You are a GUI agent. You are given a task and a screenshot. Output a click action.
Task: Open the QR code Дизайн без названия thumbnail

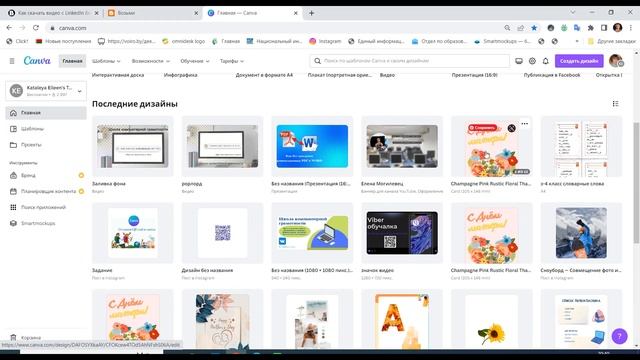tap(222, 233)
